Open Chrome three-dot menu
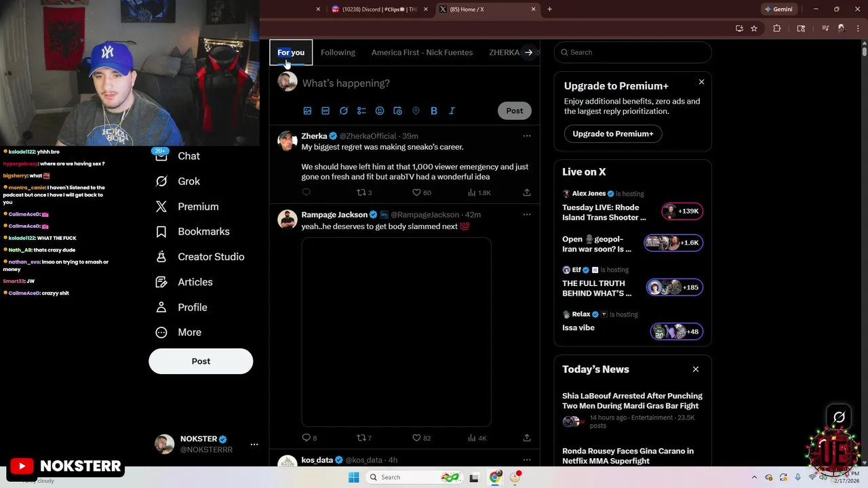This screenshot has height=488, width=868. (858, 28)
